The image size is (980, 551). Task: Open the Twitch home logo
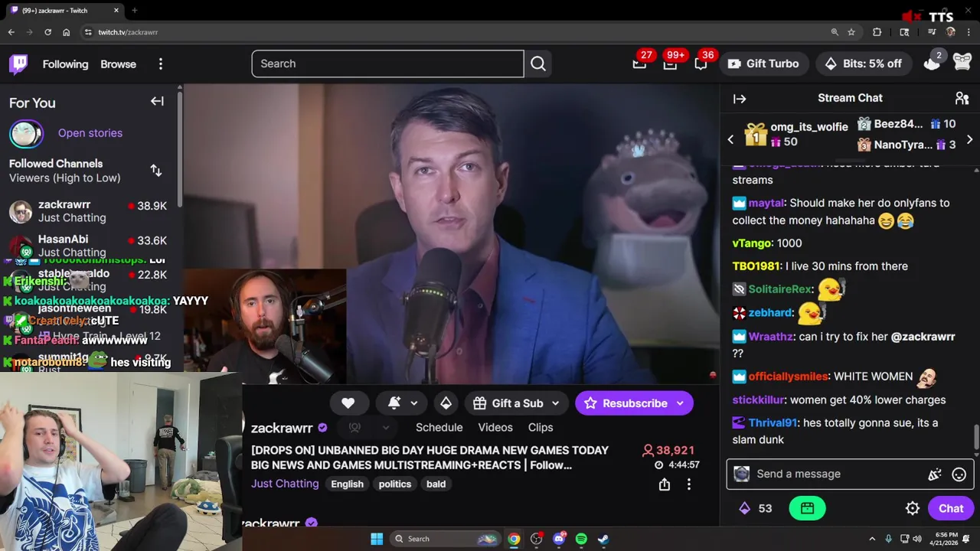(x=18, y=64)
